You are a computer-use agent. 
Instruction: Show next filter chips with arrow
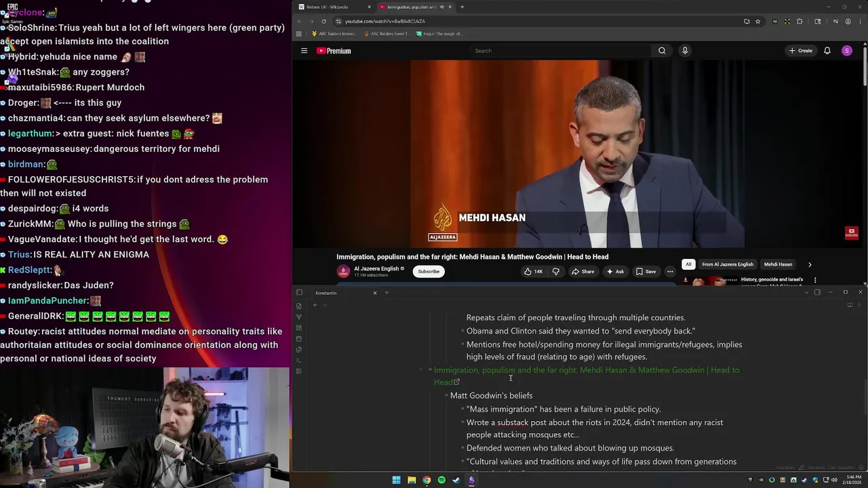click(x=810, y=264)
